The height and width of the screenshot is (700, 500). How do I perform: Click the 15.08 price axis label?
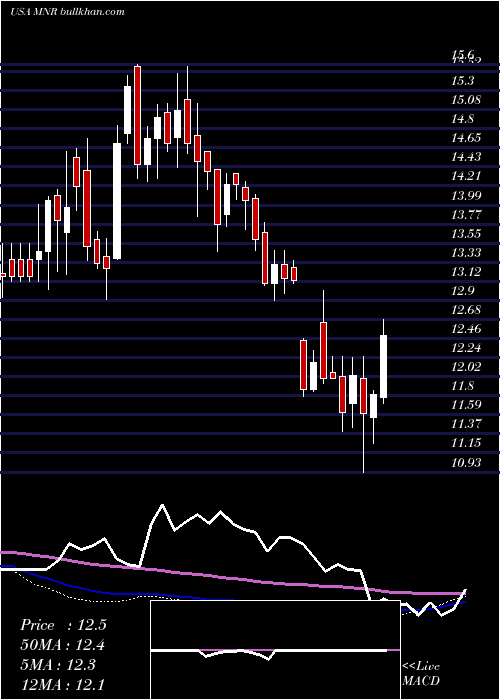(x=466, y=100)
